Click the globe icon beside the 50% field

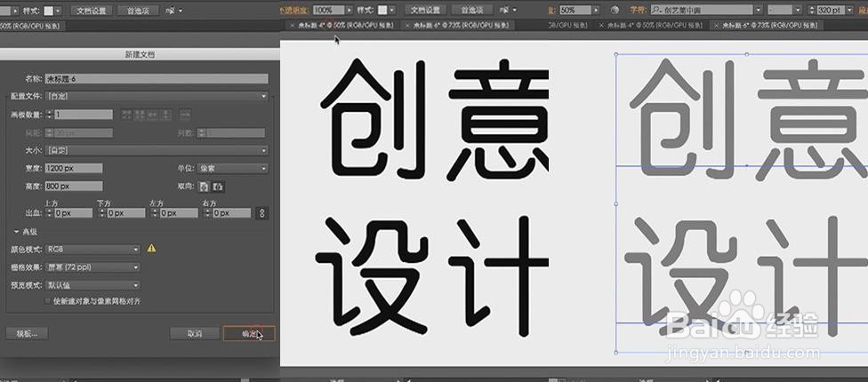(614, 10)
